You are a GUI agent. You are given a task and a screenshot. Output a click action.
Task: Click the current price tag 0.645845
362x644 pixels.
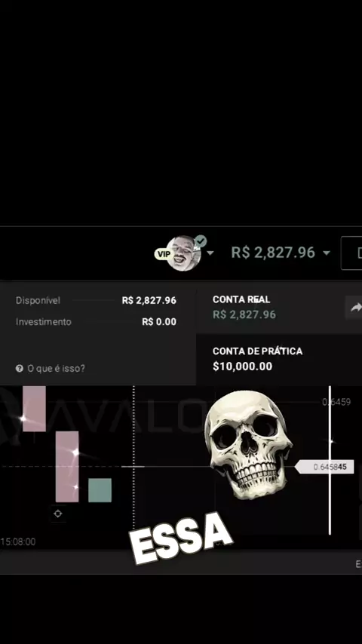point(324,467)
